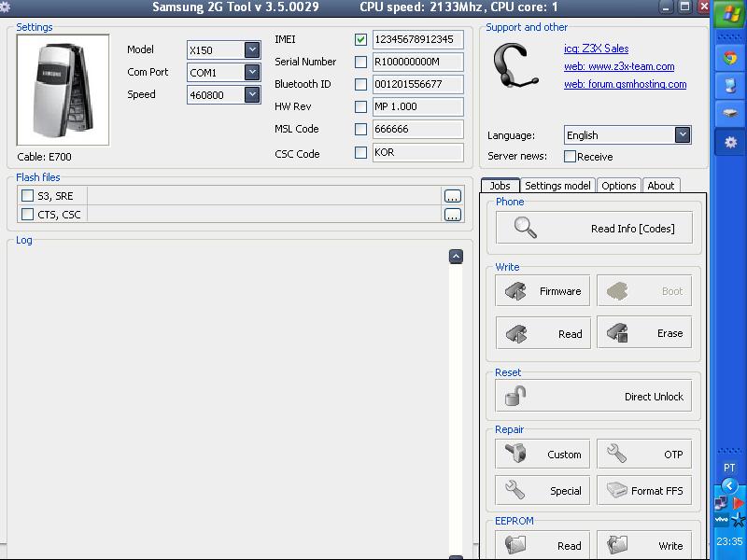Click the log vertical scrollbar track

[456, 410]
